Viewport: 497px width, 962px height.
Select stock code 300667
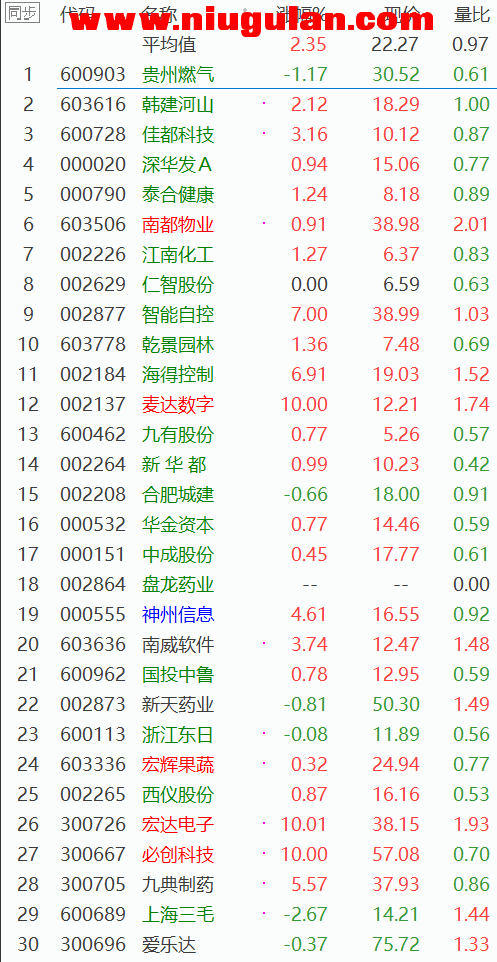93,855
